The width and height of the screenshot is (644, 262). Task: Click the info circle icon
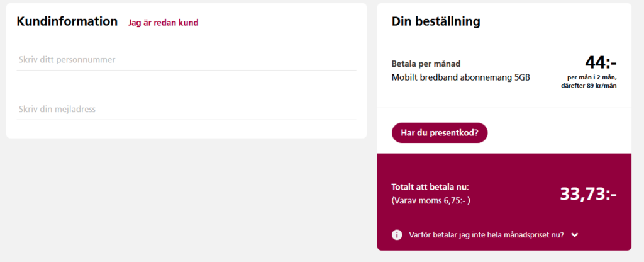397,235
